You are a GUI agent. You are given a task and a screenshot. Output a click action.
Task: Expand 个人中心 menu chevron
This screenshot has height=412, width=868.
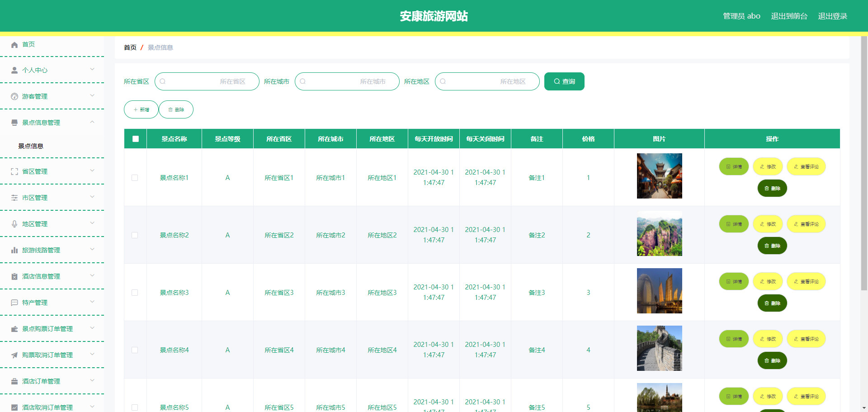pos(92,69)
